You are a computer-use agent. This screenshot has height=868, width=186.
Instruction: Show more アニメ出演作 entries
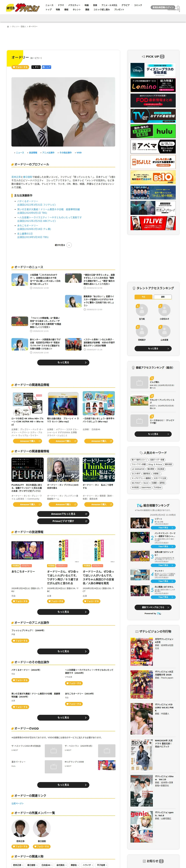click(63, 651)
